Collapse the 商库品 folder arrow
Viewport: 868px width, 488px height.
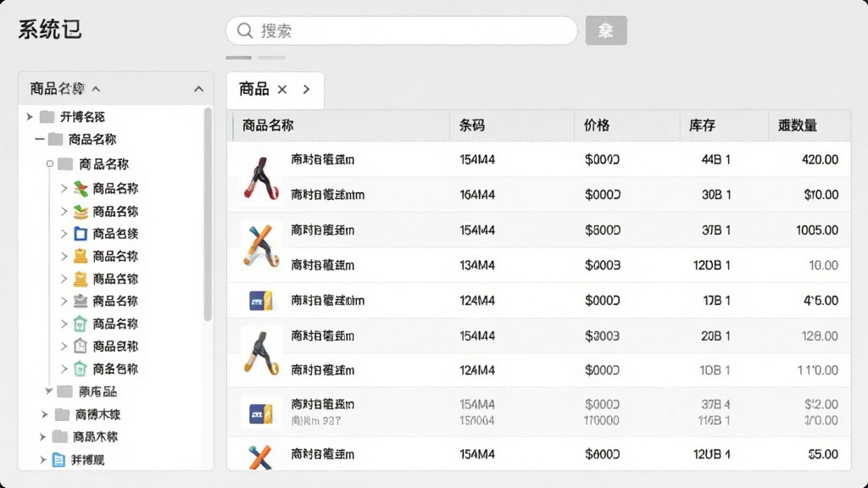coord(48,391)
